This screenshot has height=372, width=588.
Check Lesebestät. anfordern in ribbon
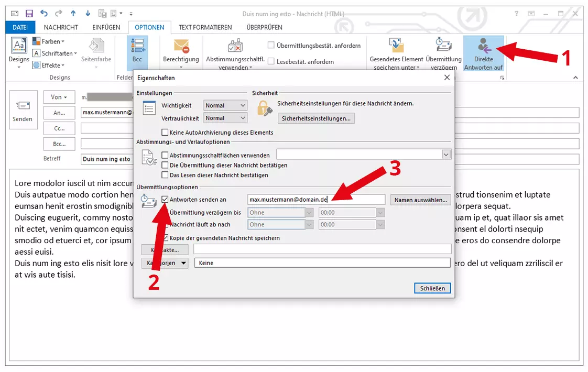point(271,61)
